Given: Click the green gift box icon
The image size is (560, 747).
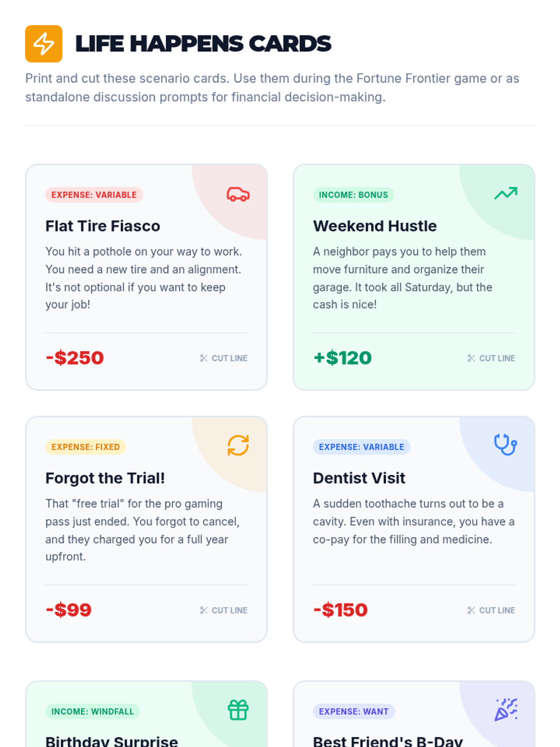Looking at the screenshot, I should [238, 710].
